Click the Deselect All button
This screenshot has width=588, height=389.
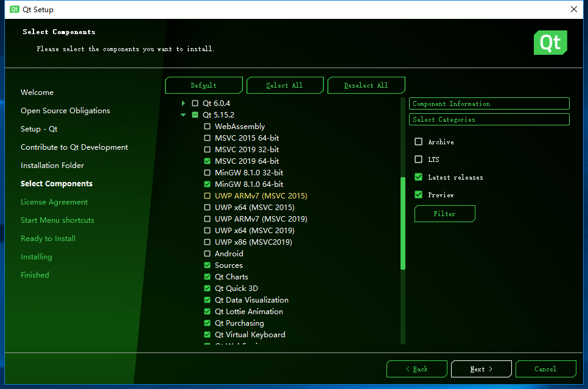pyautogui.click(x=366, y=85)
